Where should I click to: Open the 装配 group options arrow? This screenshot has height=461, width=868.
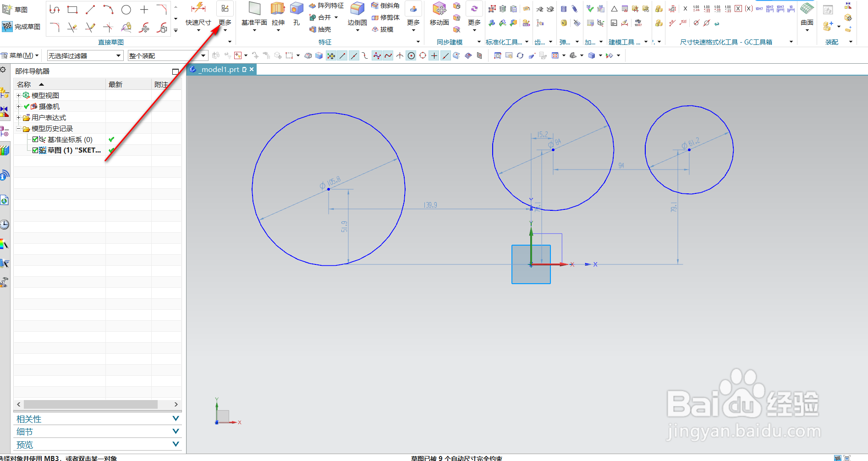pos(851,42)
